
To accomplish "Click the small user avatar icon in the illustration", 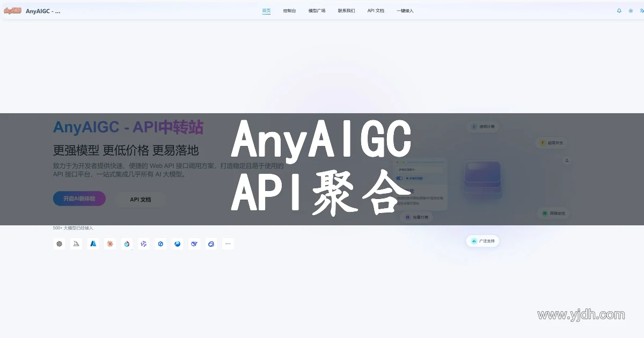I will (567, 160).
